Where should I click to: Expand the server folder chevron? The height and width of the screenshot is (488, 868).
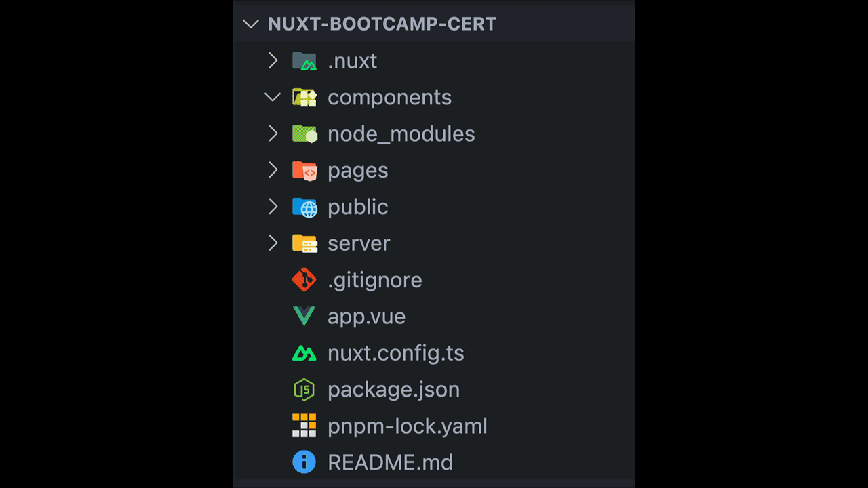pos(273,243)
